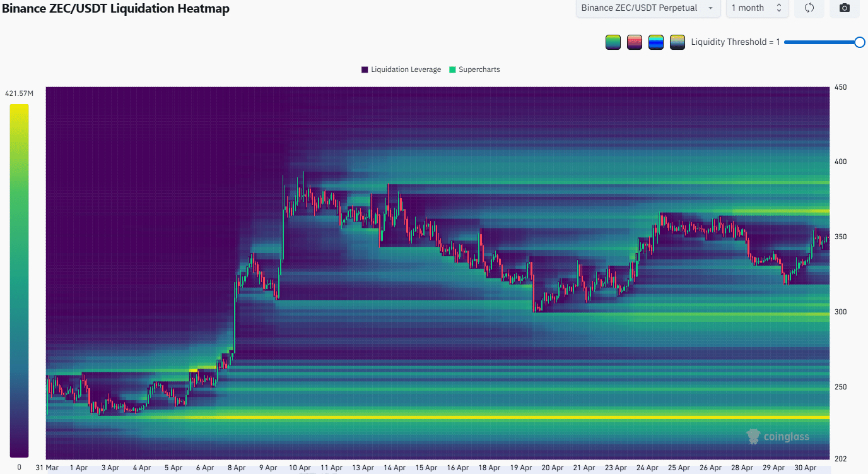Image resolution: width=868 pixels, height=474 pixels.
Task: Click the 23 Apr date label
Action: (616, 468)
